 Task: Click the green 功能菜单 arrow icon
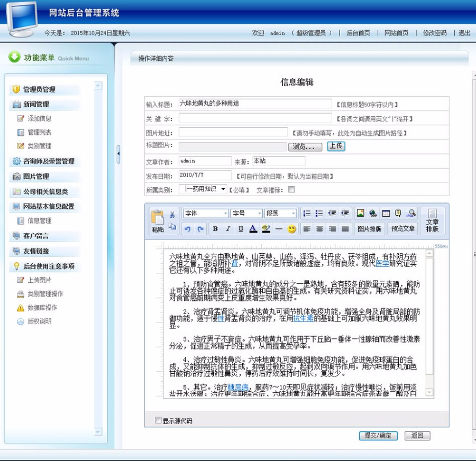pos(14,57)
